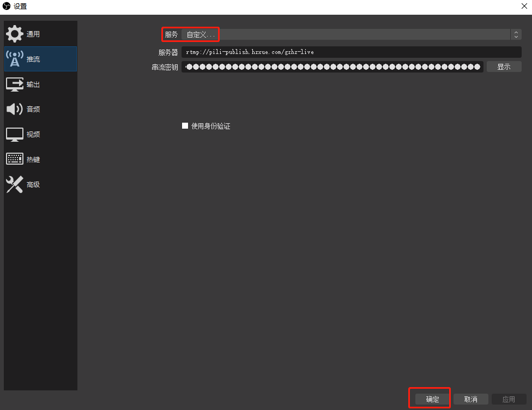Focus the 服务器 rtmp URL field
The image size is (532, 410).
click(x=352, y=52)
